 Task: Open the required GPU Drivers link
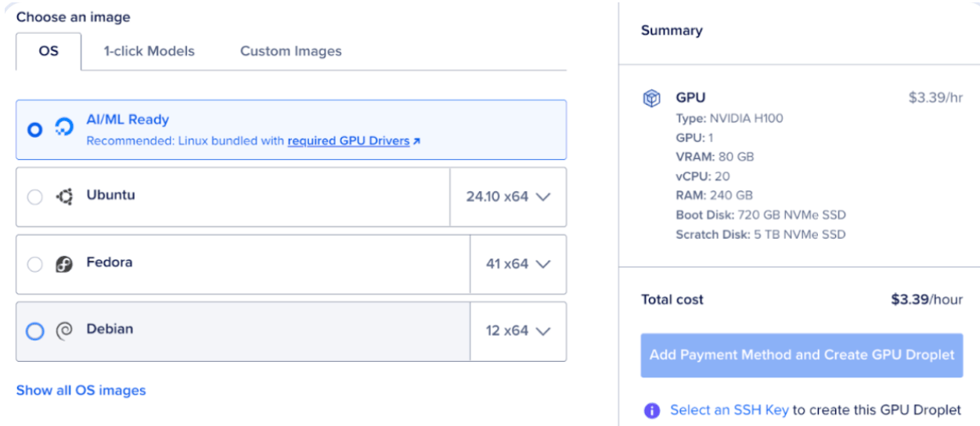coord(348,142)
